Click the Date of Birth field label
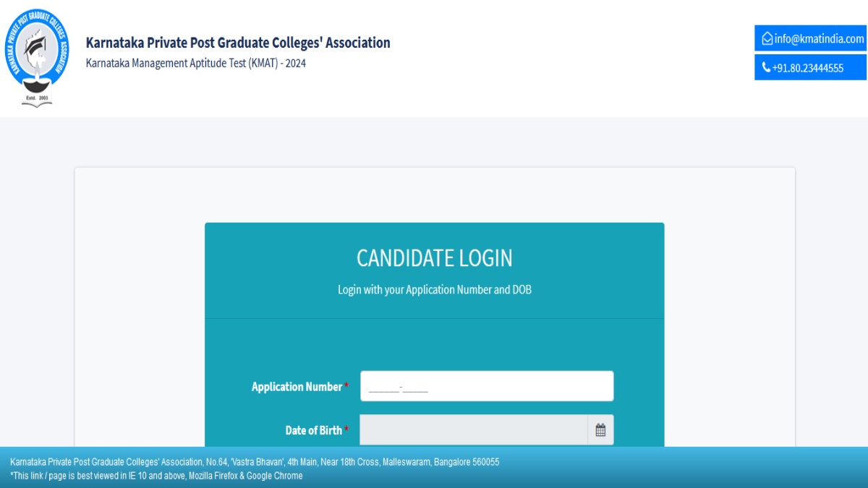The height and width of the screenshot is (488, 868). click(x=313, y=430)
